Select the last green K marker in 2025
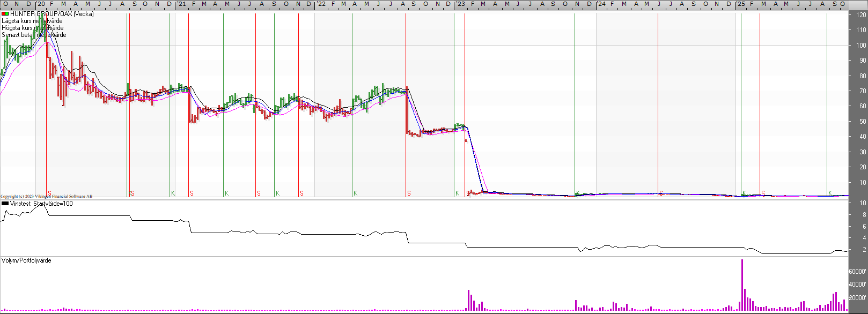Viewport: 868px width, 314px height. 830,193
